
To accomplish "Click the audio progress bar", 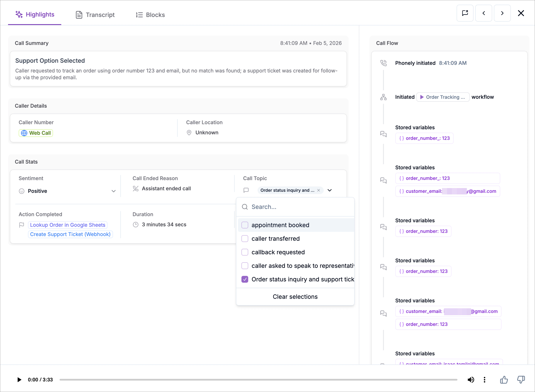I will 258,380.
